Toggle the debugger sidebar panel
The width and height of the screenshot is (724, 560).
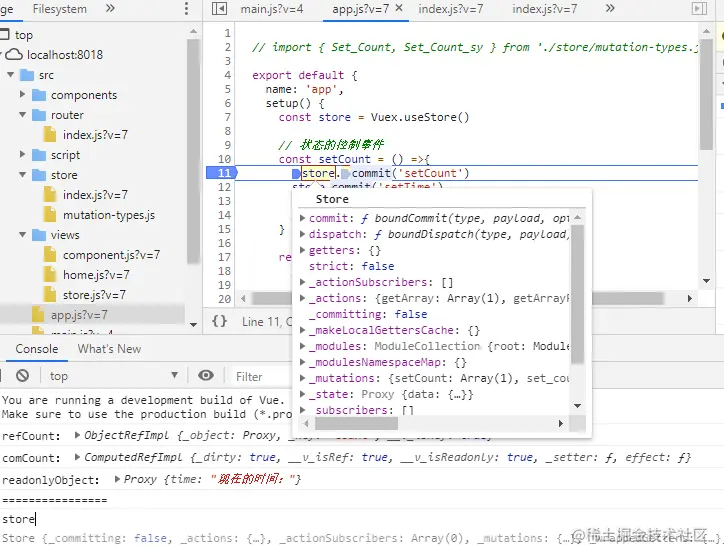[x=699, y=8]
